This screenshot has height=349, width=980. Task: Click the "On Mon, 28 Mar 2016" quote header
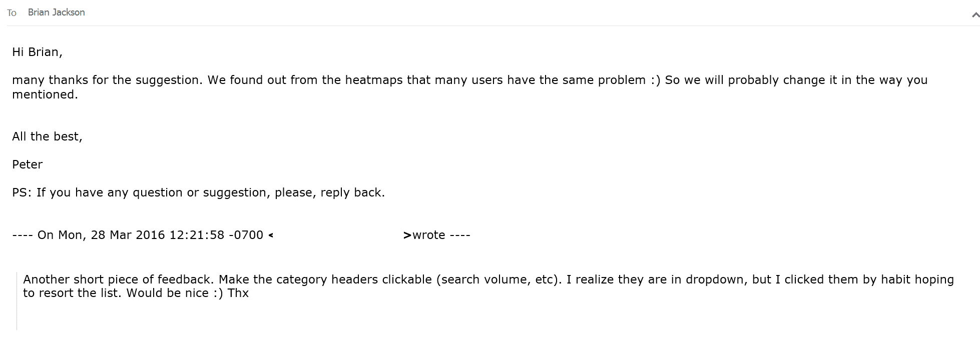pos(101,235)
